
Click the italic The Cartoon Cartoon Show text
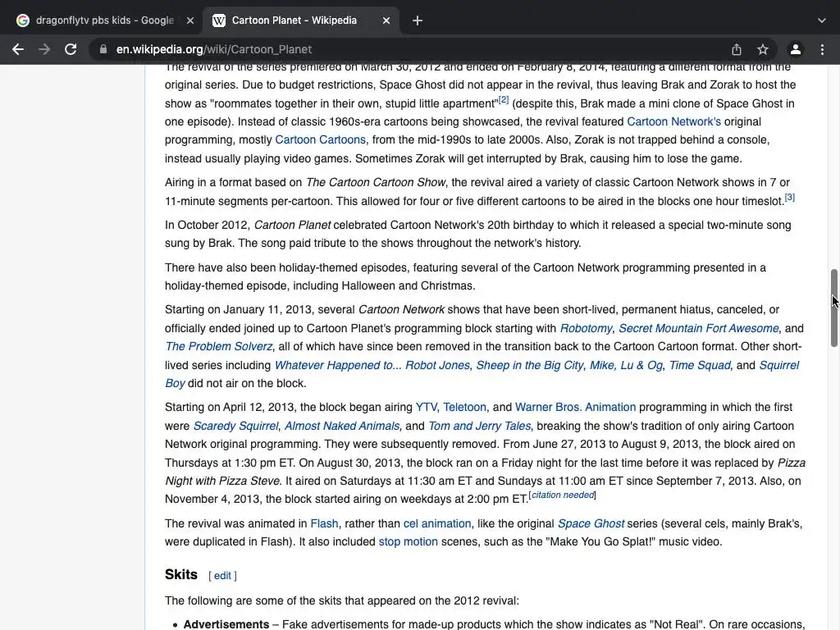[376, 183]
